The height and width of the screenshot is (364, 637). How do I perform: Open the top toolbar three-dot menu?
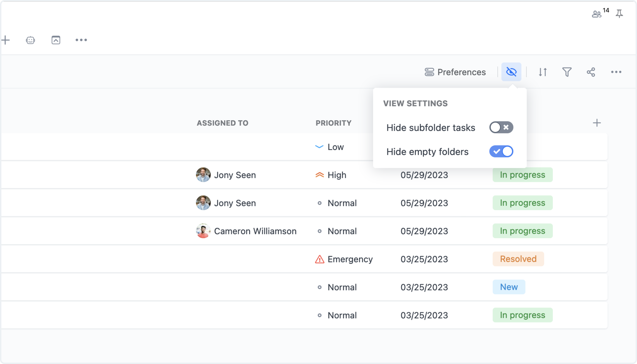(81, 40)
